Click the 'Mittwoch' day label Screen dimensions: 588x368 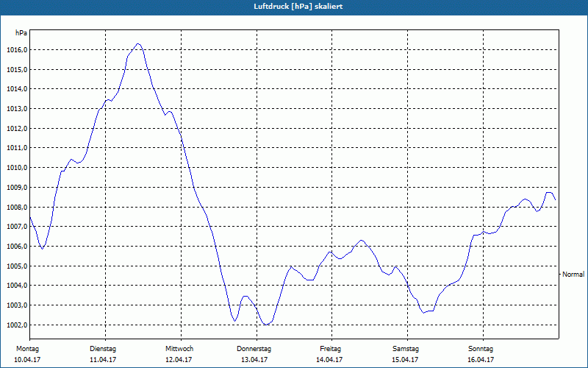click(179, 349)
